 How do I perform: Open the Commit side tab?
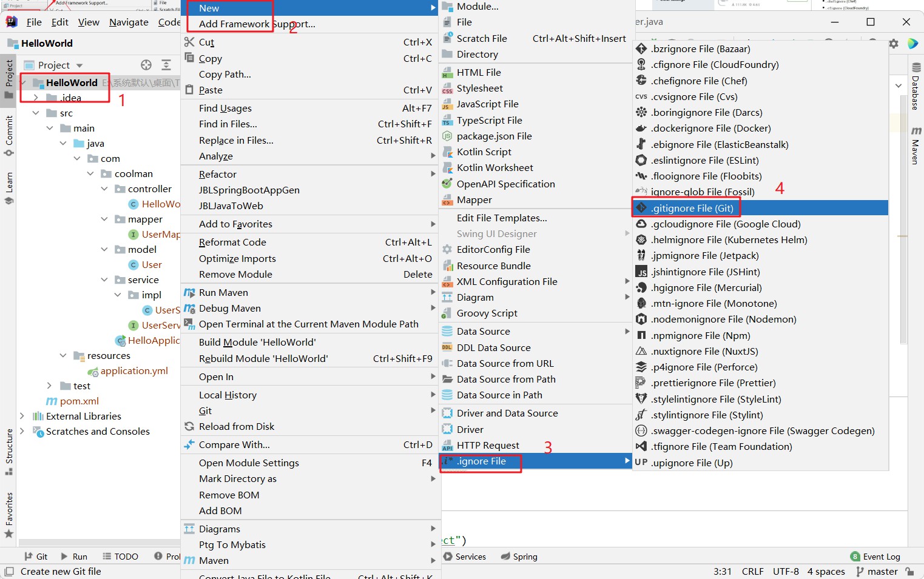coord(9,135)
